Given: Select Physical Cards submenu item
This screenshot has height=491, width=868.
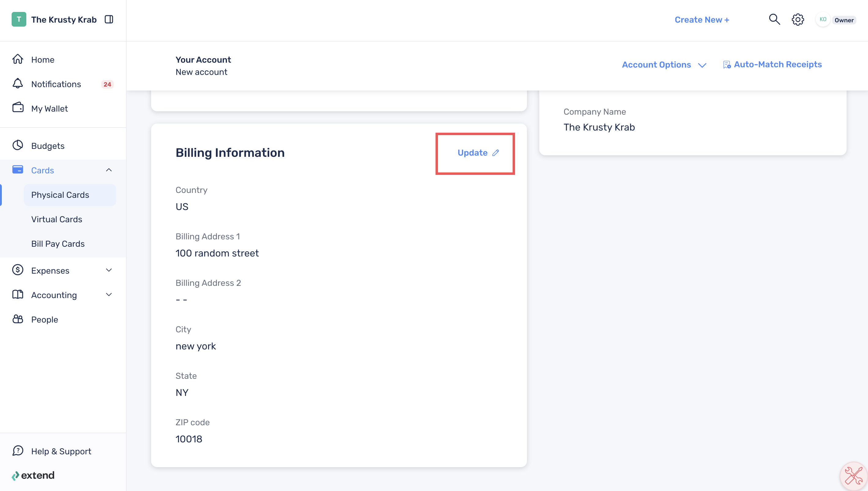Looking at the screenshot, I should tap(70, 195).
